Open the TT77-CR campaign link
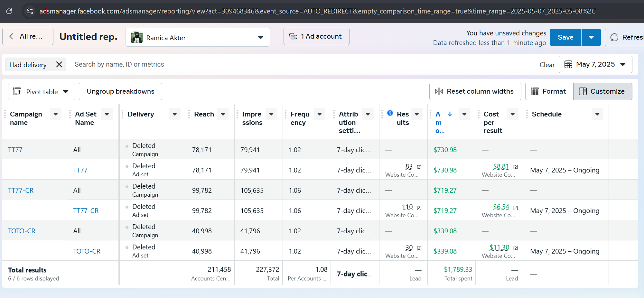 click(21, 190)
